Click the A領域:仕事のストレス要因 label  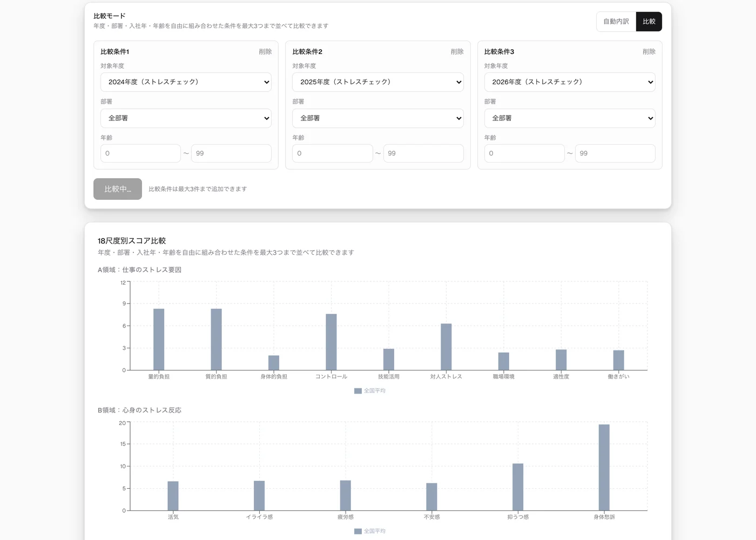point(139,270)
